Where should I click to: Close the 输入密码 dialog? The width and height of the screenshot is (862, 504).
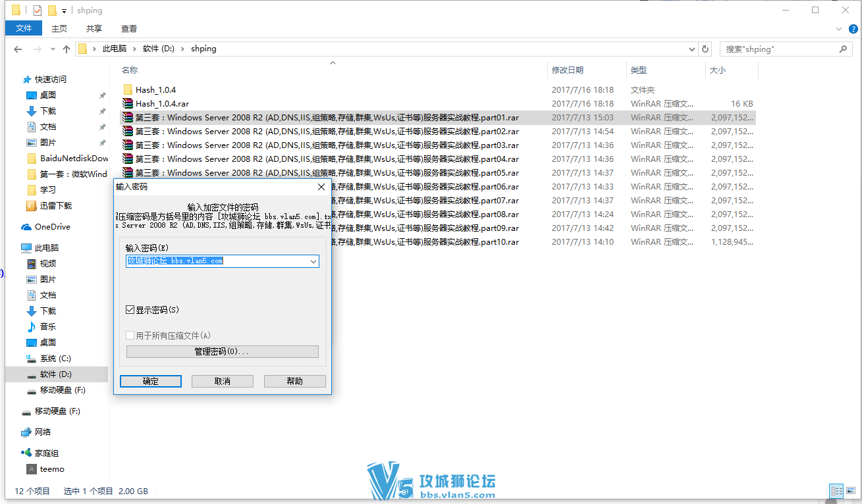pyautogui.click(x=321, y=187)
